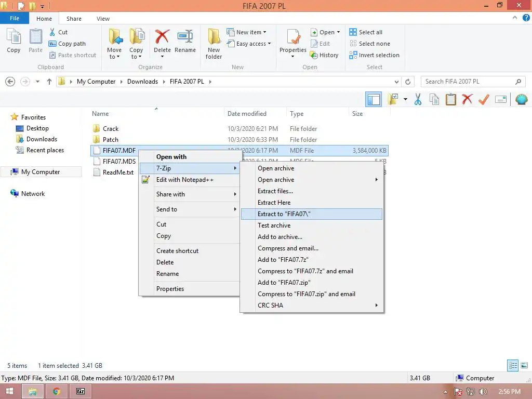
Task: Click the orange checkmark toolbar icon
Action: pos(484,99)
